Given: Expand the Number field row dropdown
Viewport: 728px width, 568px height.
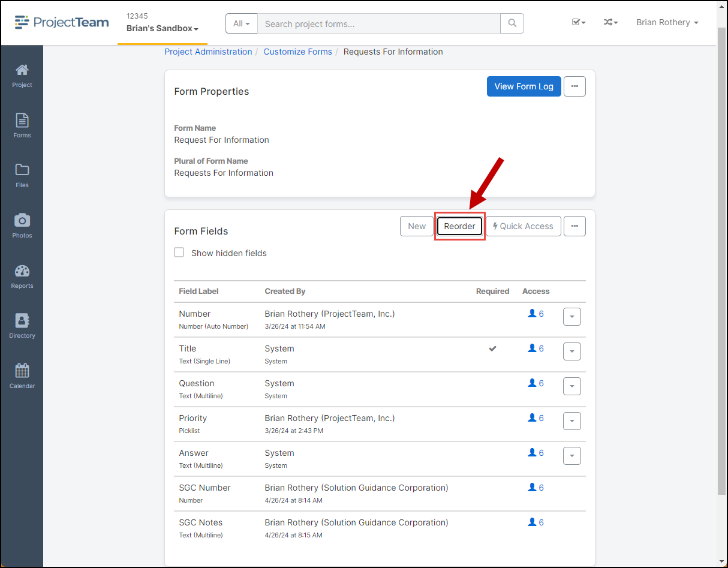Looking at the screenshot, I should click(571, 317).
